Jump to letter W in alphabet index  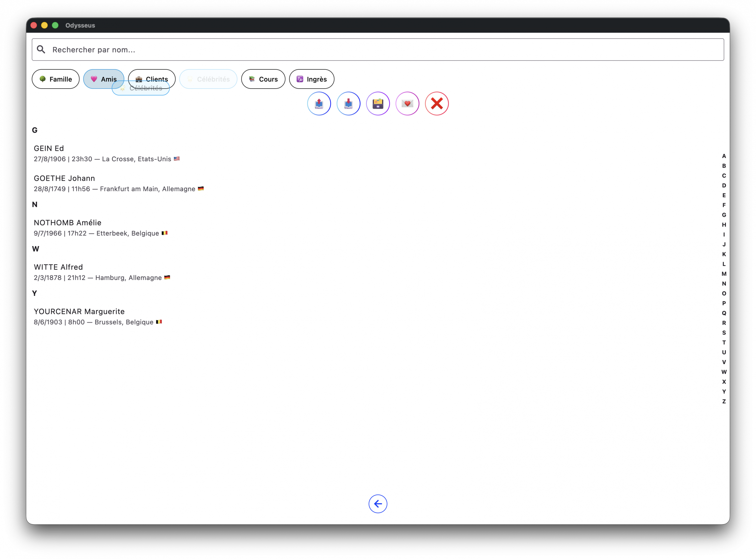(x=724, y=372)
